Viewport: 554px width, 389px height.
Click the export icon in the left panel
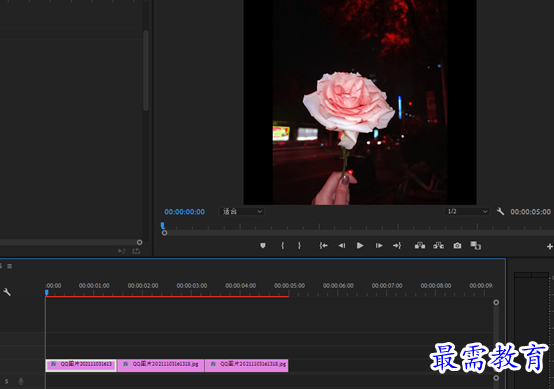click(136, 251)
